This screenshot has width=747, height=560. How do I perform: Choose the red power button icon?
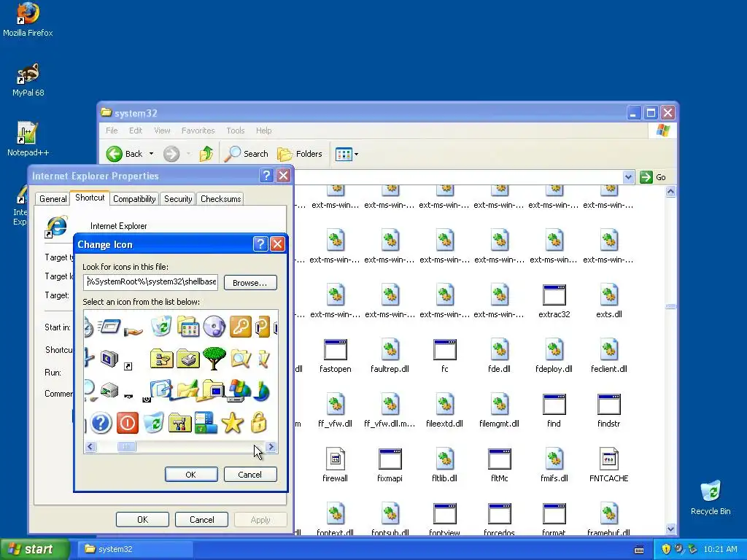coord(127,423)
